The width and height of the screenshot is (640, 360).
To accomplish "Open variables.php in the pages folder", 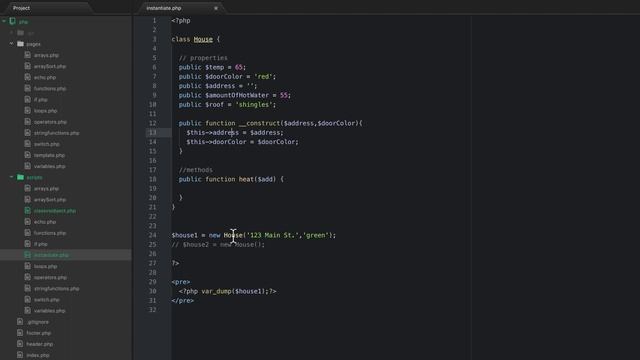I will [x=49, y=166].
